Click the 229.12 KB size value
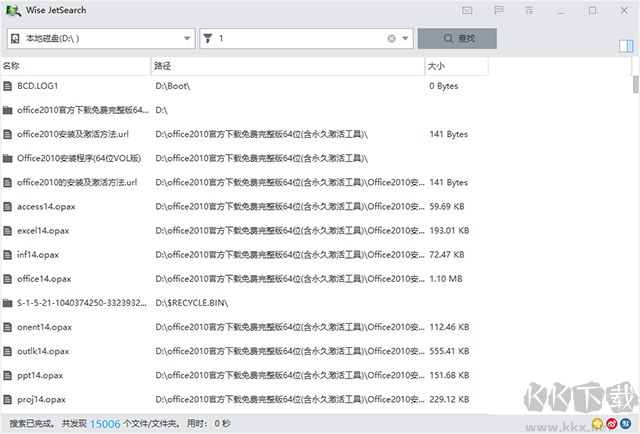 (x=449, y=399)
